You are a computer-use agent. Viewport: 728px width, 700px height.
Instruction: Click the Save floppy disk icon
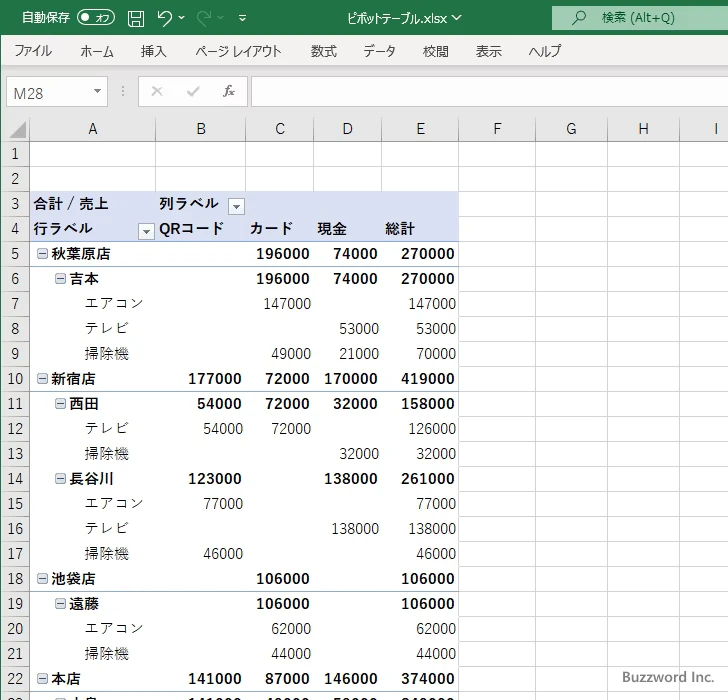pos(136,18)
